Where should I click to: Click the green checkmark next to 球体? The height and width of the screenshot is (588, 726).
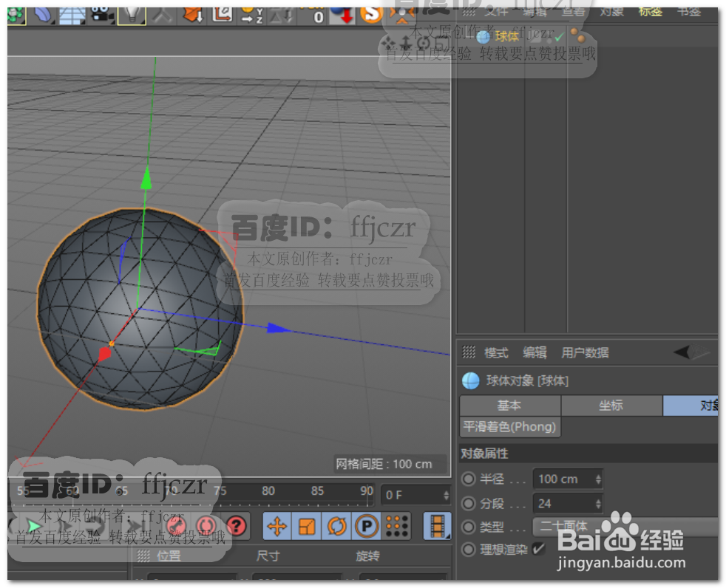pos(558,35)
